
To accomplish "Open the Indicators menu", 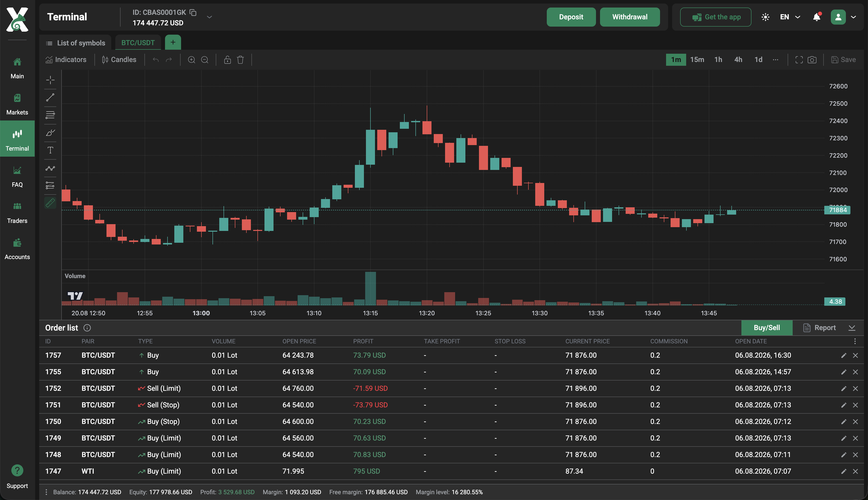I will (x=66, y=60).
